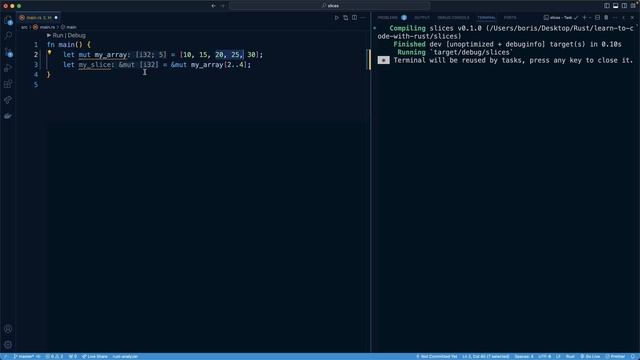Change the Spaces indentation setting

(524, 356)
